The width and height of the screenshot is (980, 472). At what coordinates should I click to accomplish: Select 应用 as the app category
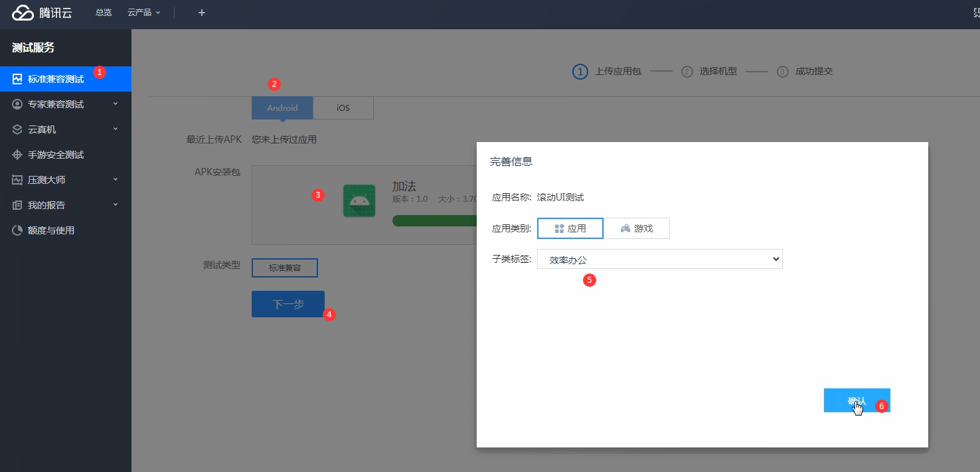pyautogui.click(x=570, y=228)
